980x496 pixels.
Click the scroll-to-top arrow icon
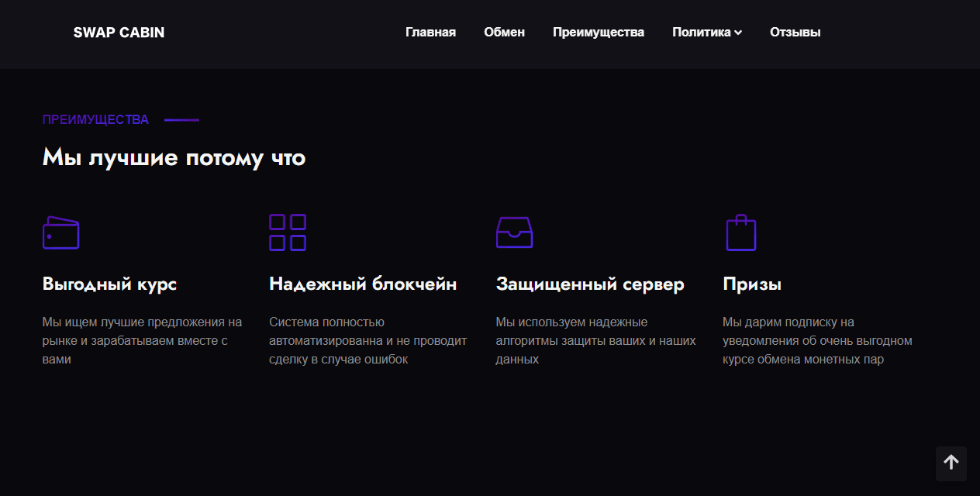pos(951,463)
